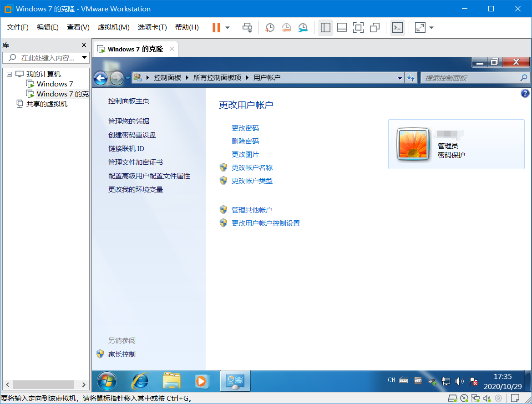Open 创建密码重设盘

pos(132,135)
